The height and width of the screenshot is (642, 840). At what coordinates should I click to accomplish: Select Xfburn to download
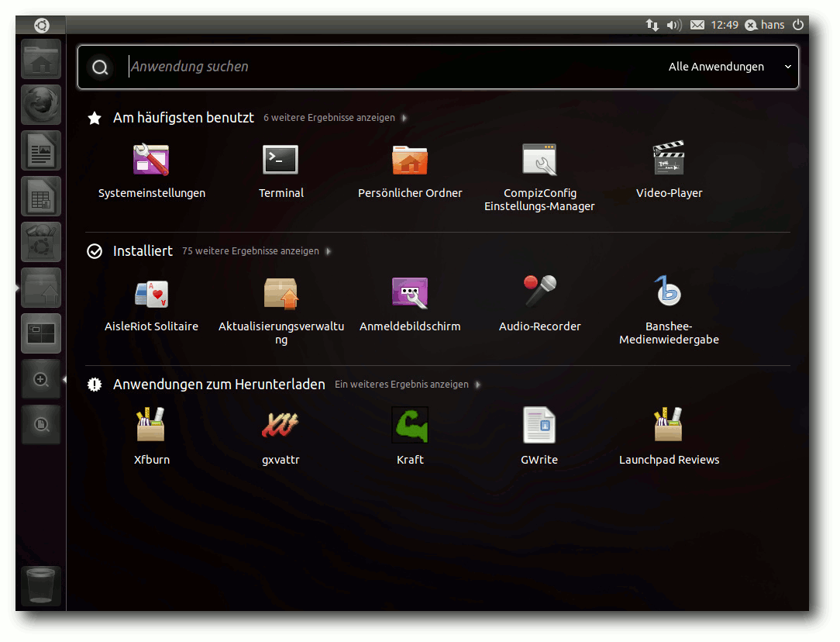click(x=152, y=437)
